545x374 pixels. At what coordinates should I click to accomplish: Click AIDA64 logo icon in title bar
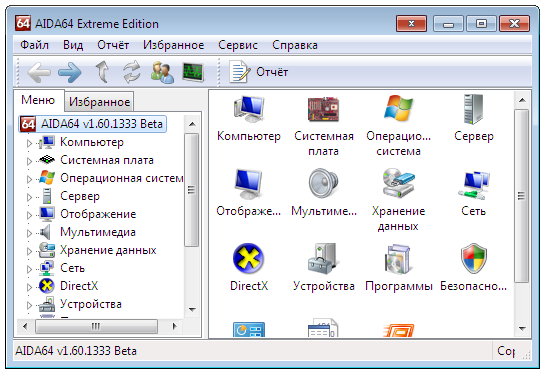click(x=23, y=23)
